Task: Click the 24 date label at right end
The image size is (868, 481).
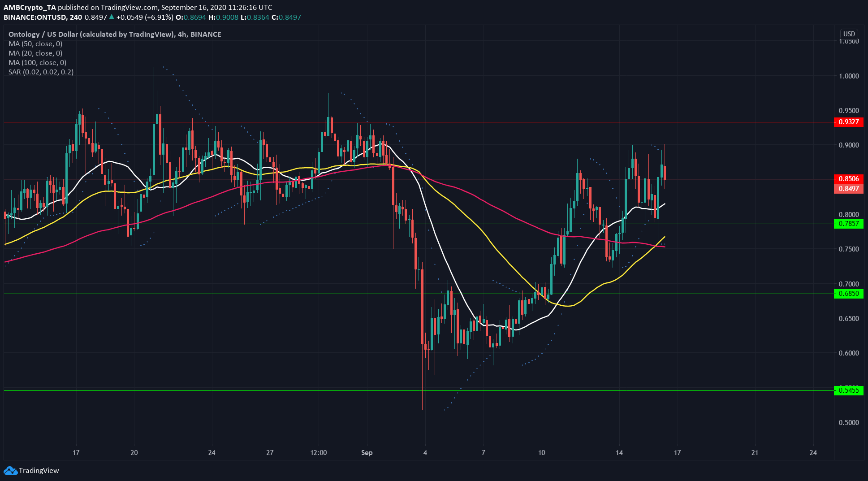Action: [813, 453]
